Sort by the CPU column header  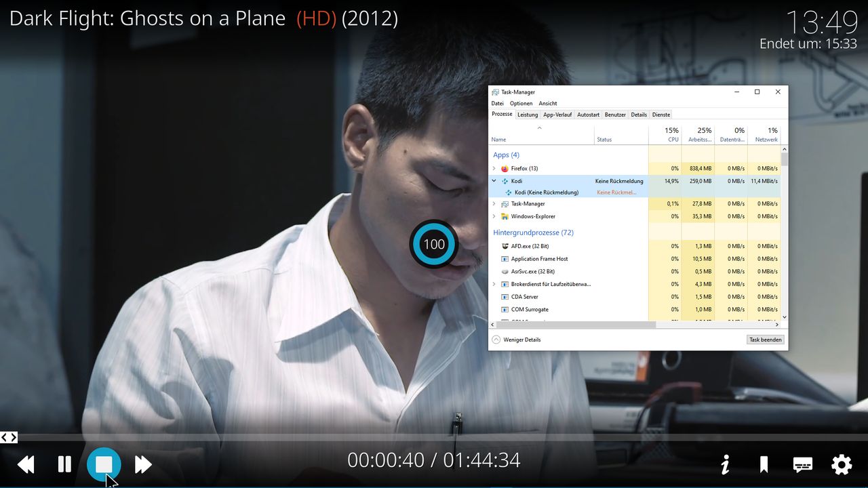point(665,134)
